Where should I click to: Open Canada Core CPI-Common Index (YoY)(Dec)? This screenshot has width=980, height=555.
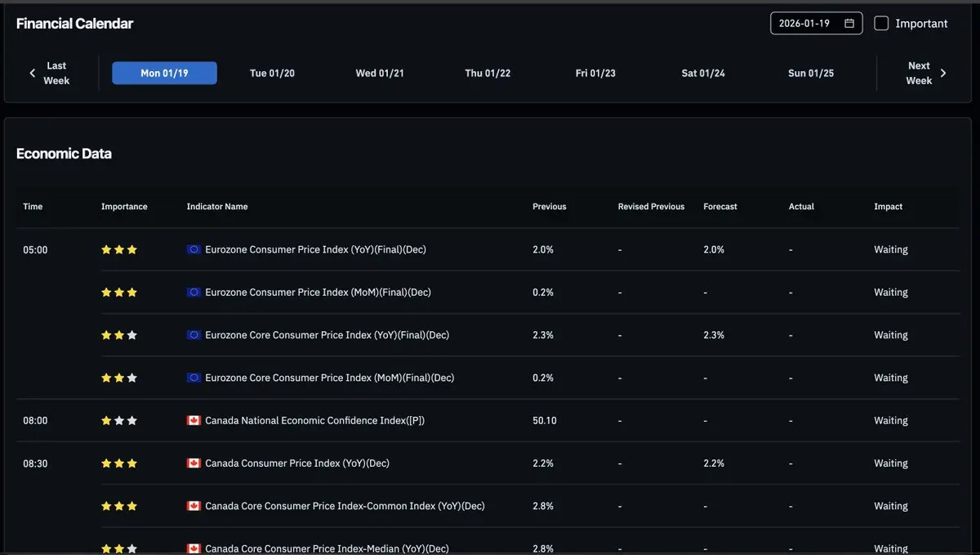[345, 506]
